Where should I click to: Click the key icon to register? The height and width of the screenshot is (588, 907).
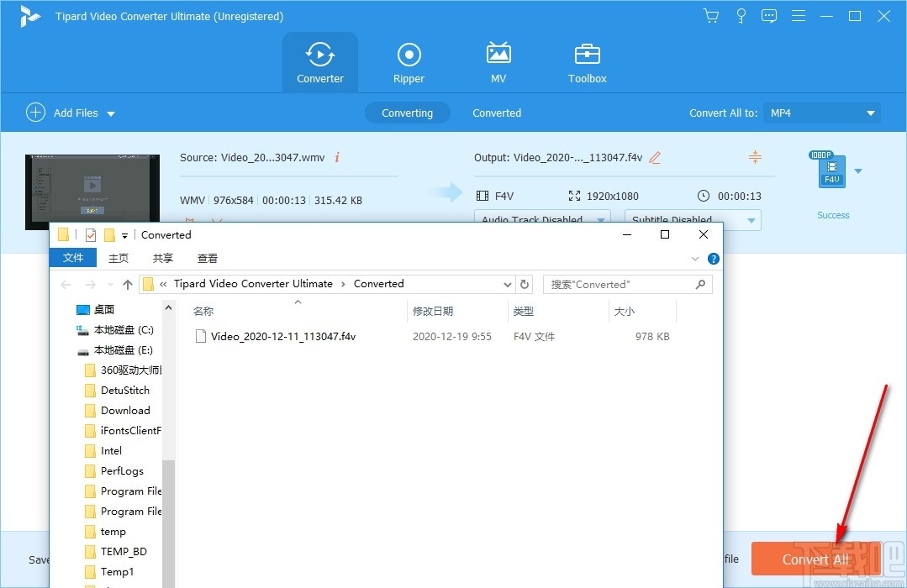point(741,15)
